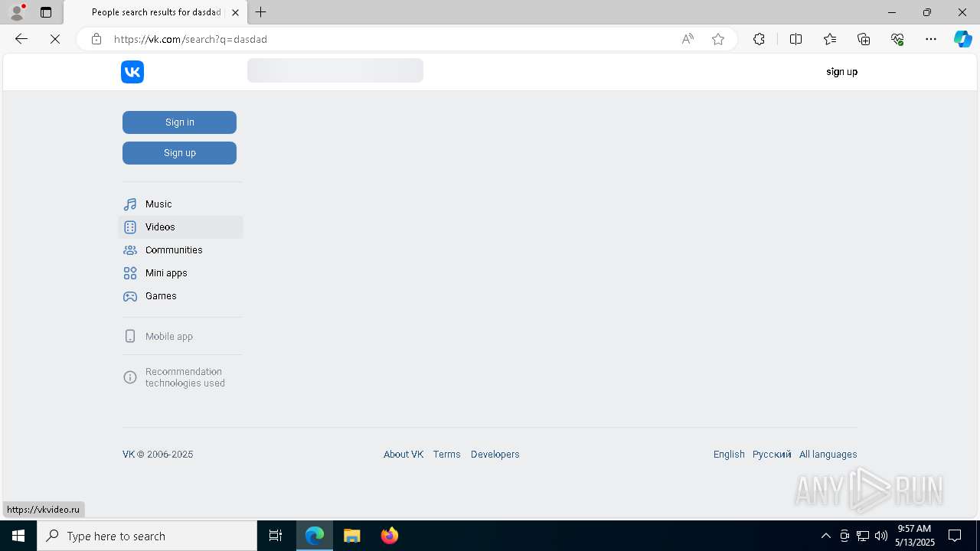Switch language to Русский
Image resolution: width=980 pixels, height=551 pixels.
772,455
